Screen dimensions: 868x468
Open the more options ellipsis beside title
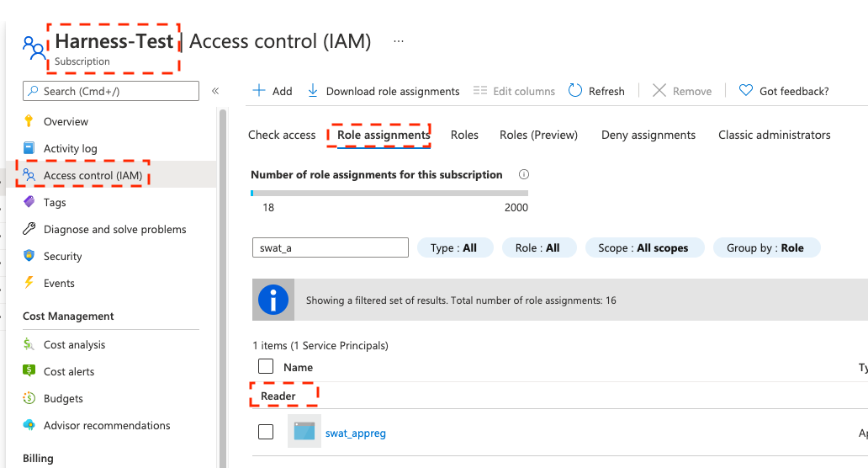click(399, 41)
